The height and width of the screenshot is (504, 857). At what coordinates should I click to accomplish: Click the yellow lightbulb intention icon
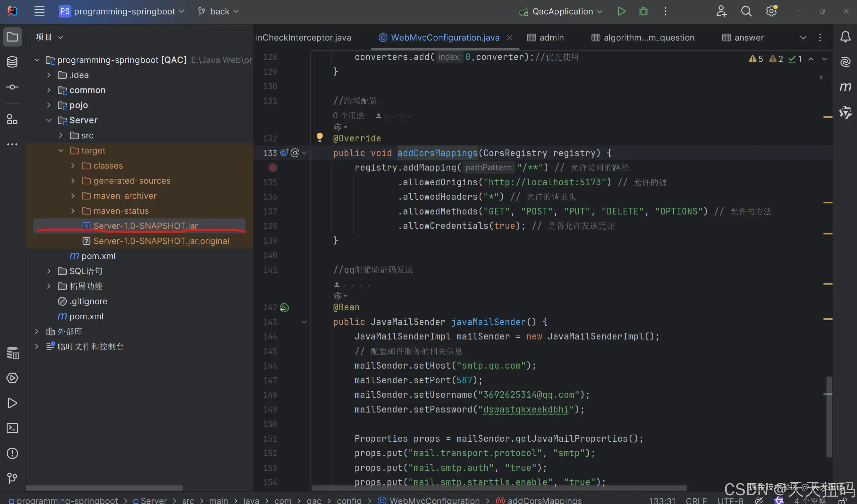click(x=319, y=137)
